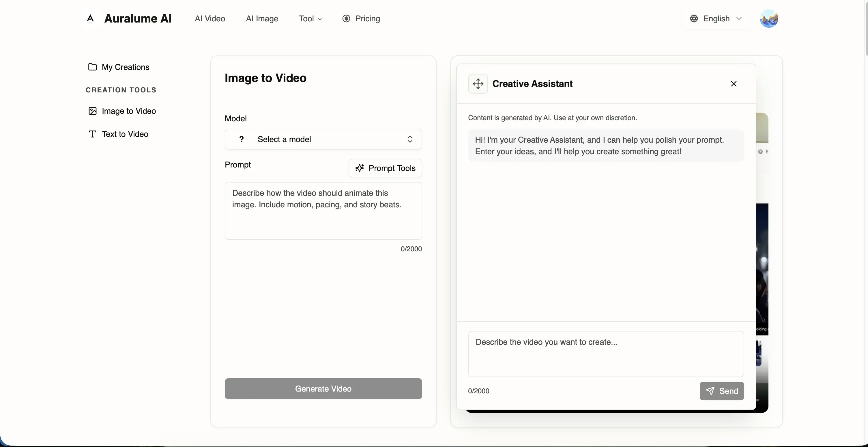
Task: Click the Send paper-plane icon
Action: coord(710,391)
